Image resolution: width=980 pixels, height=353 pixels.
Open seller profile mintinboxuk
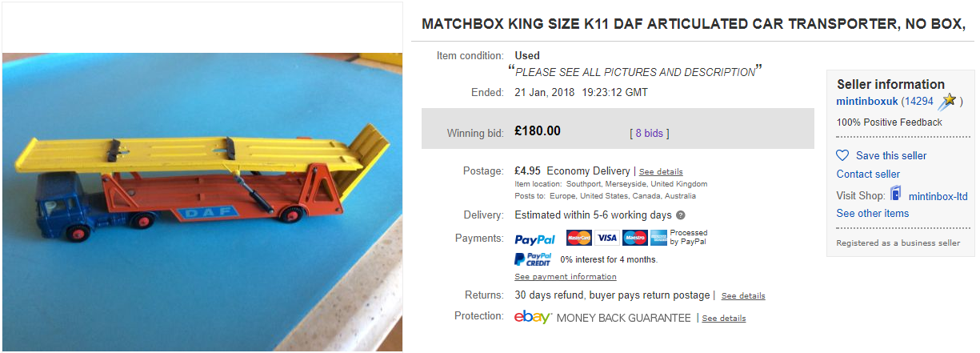[867, 102]
